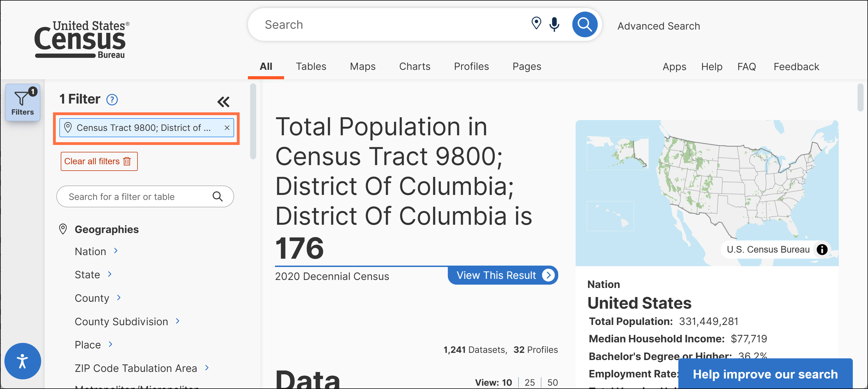
Task: Click the Median Household Income $77,719 value
Action: [749, 338]
